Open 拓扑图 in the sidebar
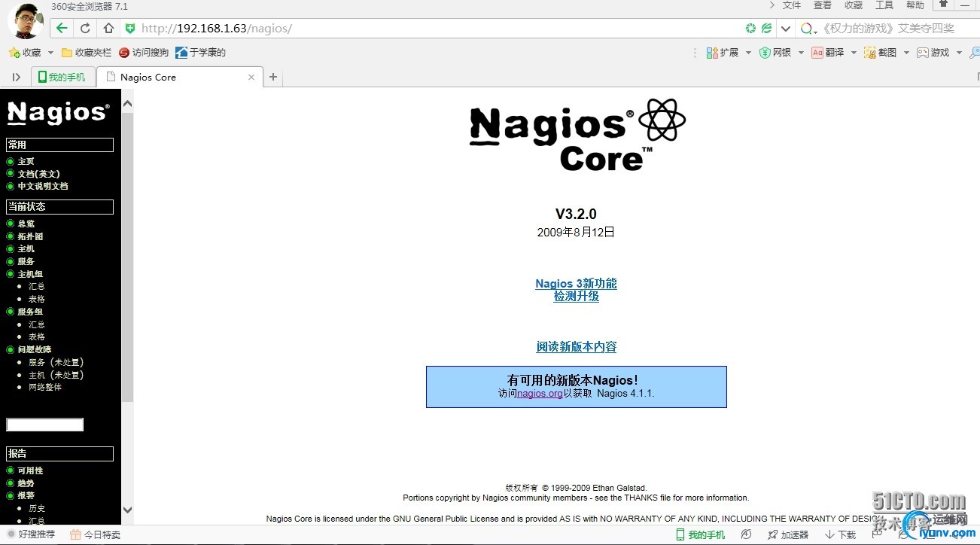Viewport: 980px width, 545px height. (30, 236)
